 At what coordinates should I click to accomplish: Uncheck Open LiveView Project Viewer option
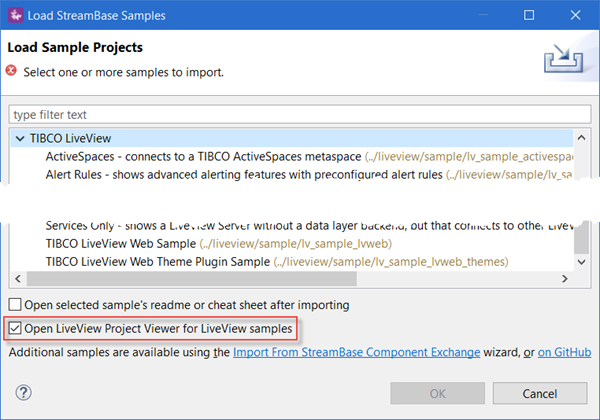pyautogui.click(x=15, y=328)
